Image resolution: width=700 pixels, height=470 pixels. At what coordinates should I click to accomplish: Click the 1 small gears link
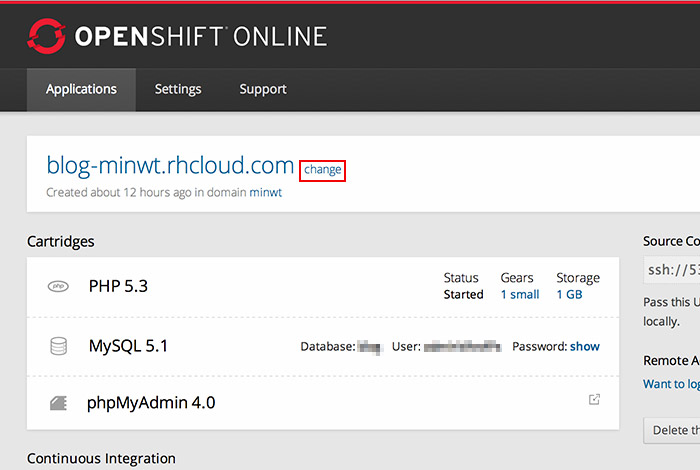520,295
